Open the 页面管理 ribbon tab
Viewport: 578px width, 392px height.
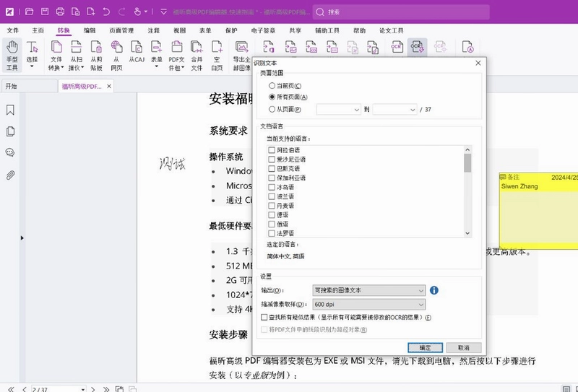121,30
